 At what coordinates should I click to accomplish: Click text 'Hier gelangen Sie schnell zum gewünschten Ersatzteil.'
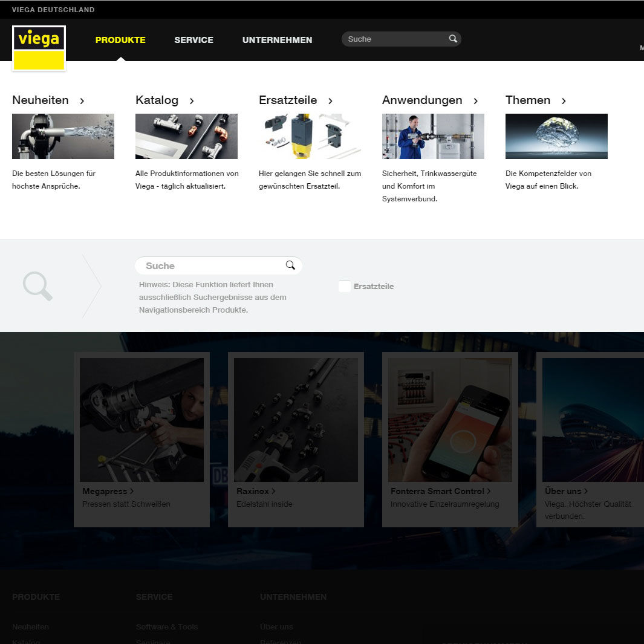point(310,180)
